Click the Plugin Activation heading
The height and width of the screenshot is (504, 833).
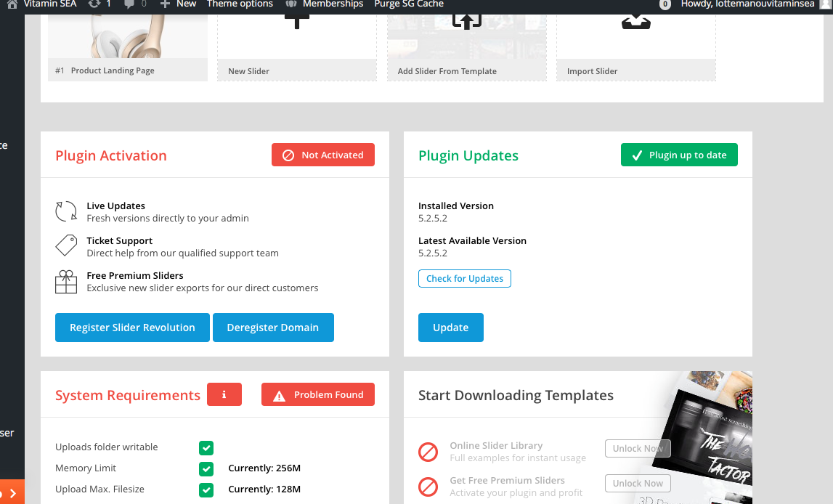coord(111,155)
